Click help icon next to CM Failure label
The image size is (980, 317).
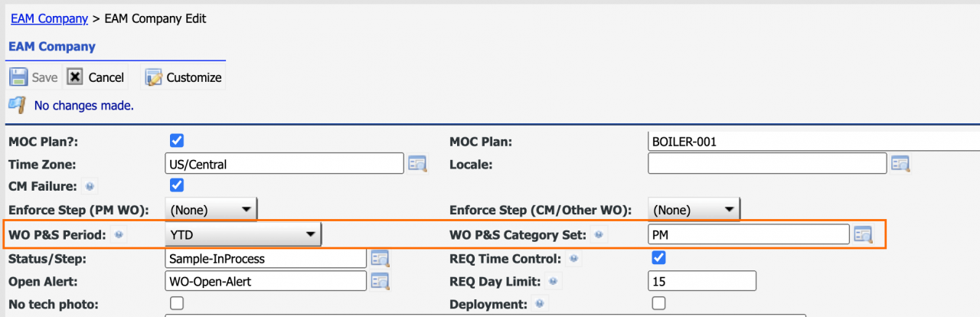pos(90,186)
